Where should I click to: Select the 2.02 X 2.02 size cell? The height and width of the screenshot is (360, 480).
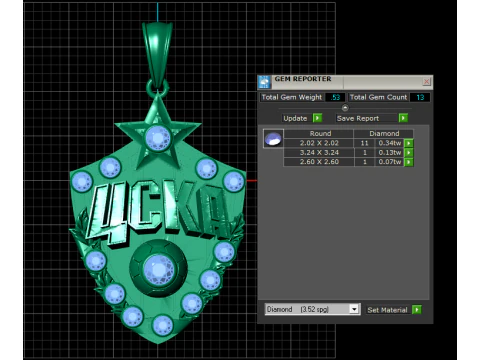tap(319, 143)
